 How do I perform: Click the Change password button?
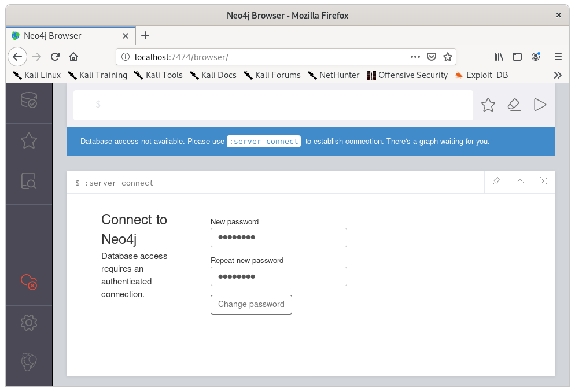(x=251, y=305)
